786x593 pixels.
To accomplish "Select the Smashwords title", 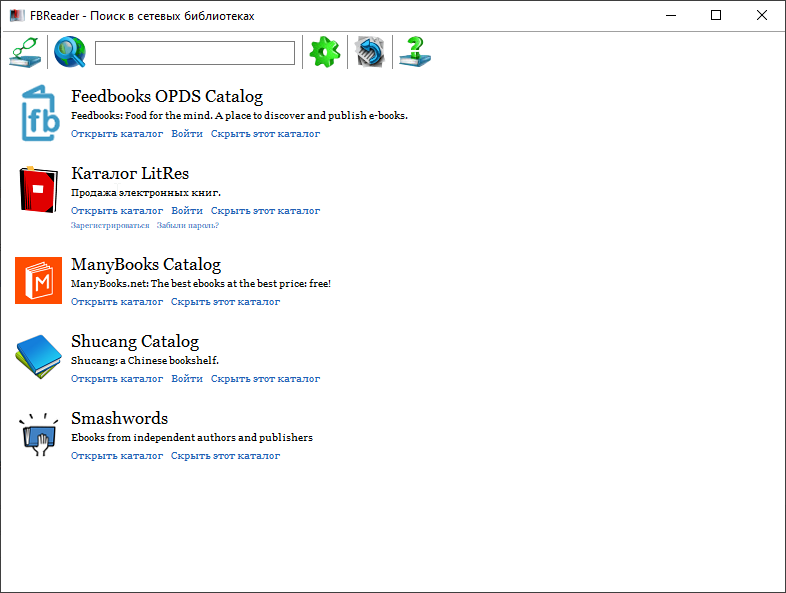I will pyautogui.click(x=119, y=418).
